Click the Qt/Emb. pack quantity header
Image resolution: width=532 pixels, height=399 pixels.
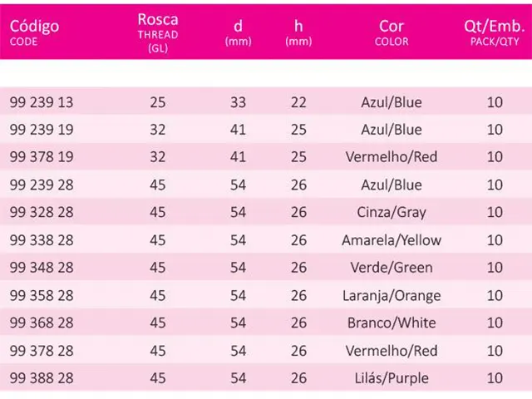(496, 31)
